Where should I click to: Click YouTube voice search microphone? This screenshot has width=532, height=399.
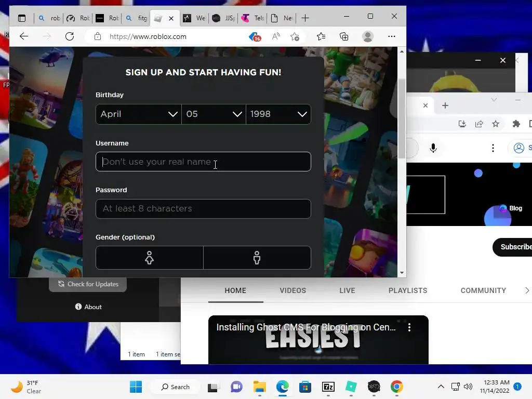click(433, 148)
